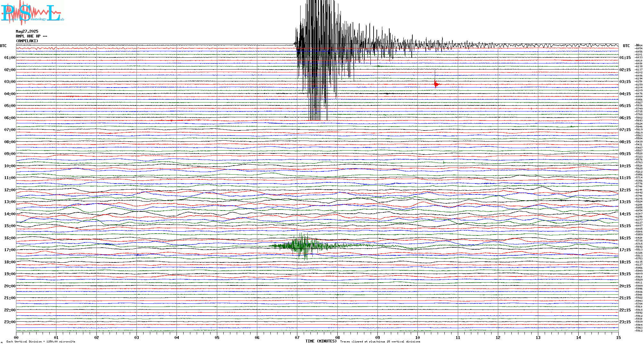Click the 09:00 hour label
Viewport: 644px width, 346px height.
click(10, 154)
